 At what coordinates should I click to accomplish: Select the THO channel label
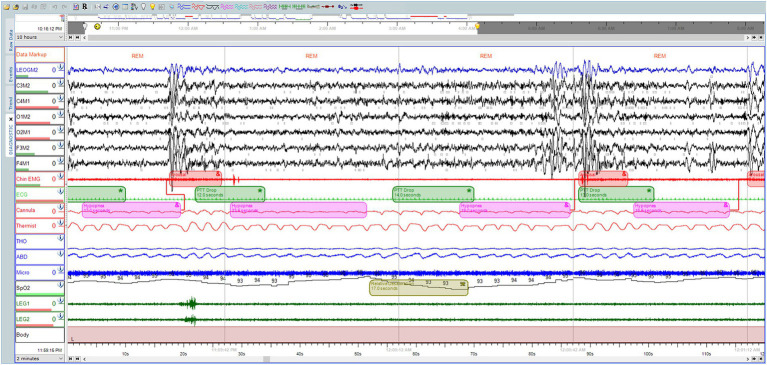(22, 241)
